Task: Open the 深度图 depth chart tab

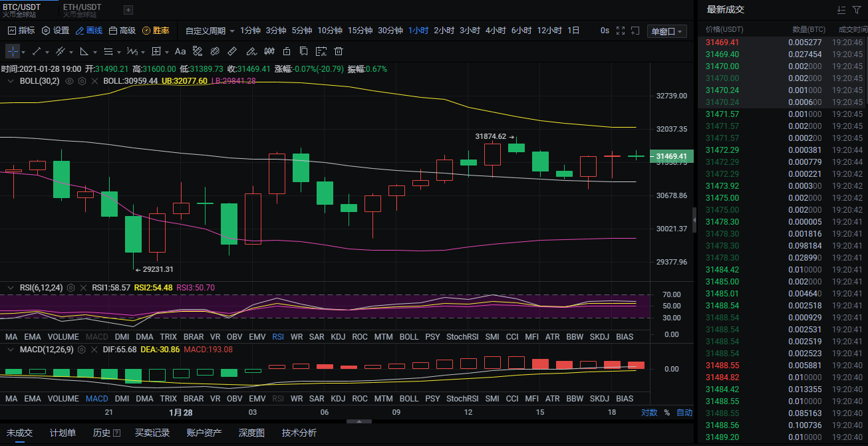Action: tap(251, 433)
